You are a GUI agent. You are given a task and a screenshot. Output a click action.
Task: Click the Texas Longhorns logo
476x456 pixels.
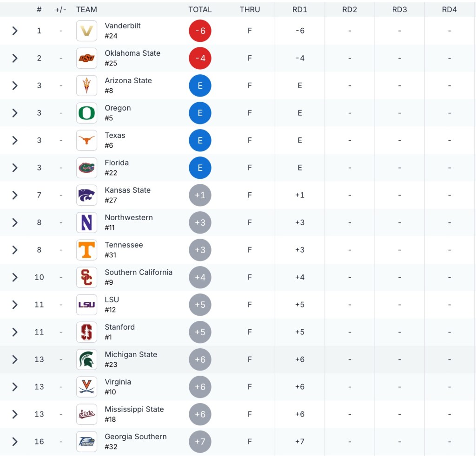pyautogui.click(x=86, y=140)
